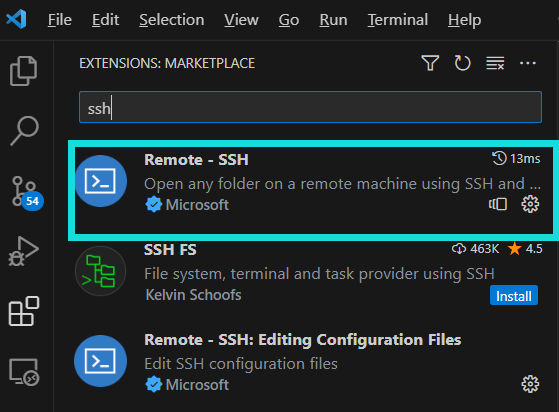Select the SSH FS extension thumbnail icon

(101, 271)
